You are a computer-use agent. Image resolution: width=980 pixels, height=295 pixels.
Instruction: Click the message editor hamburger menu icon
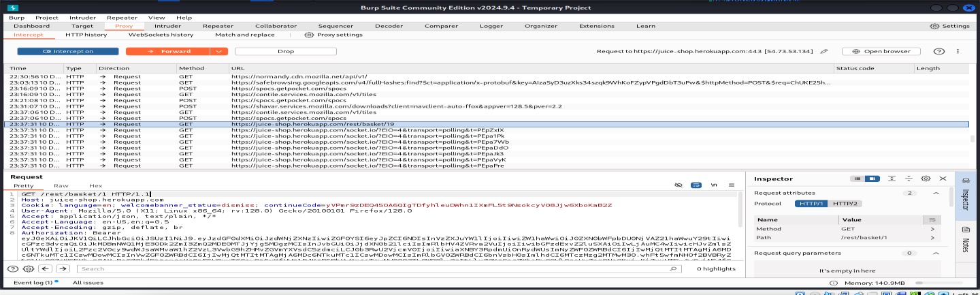click(732, 185)
